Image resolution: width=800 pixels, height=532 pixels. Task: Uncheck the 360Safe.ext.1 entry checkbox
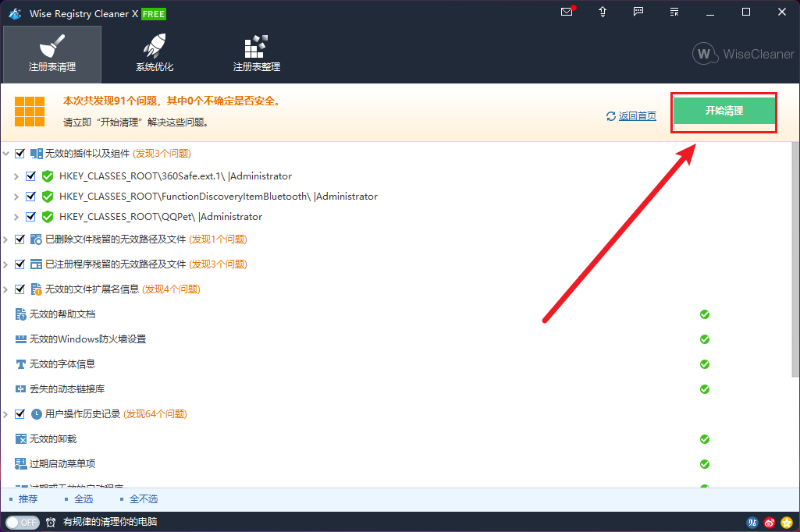pos(30,176)
